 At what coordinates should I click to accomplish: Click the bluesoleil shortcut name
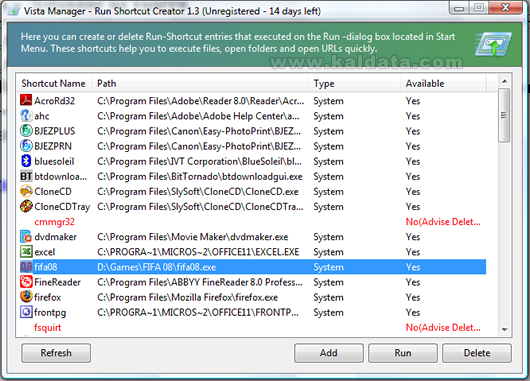54,161
